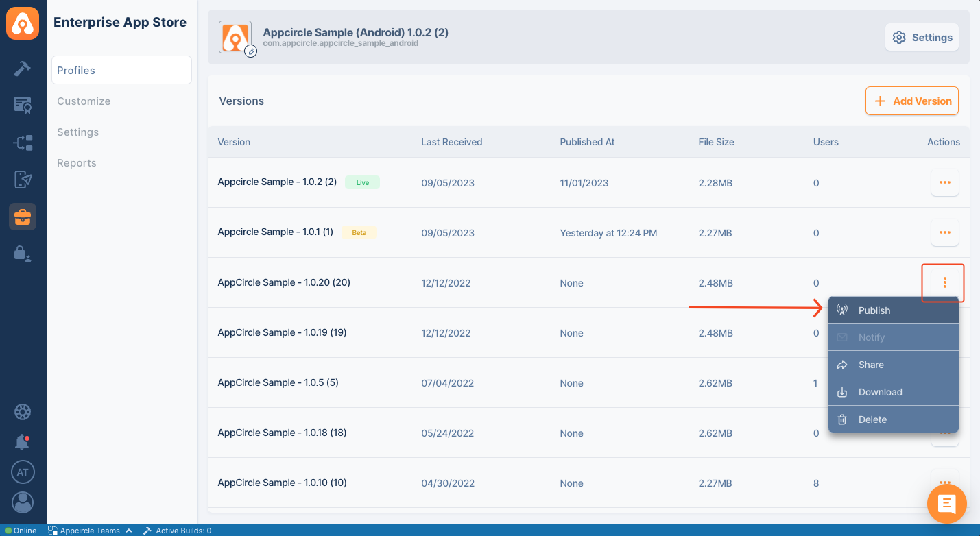The image size is (980, 536).
Task: Click the Published At column header
Action: point(587,142)
